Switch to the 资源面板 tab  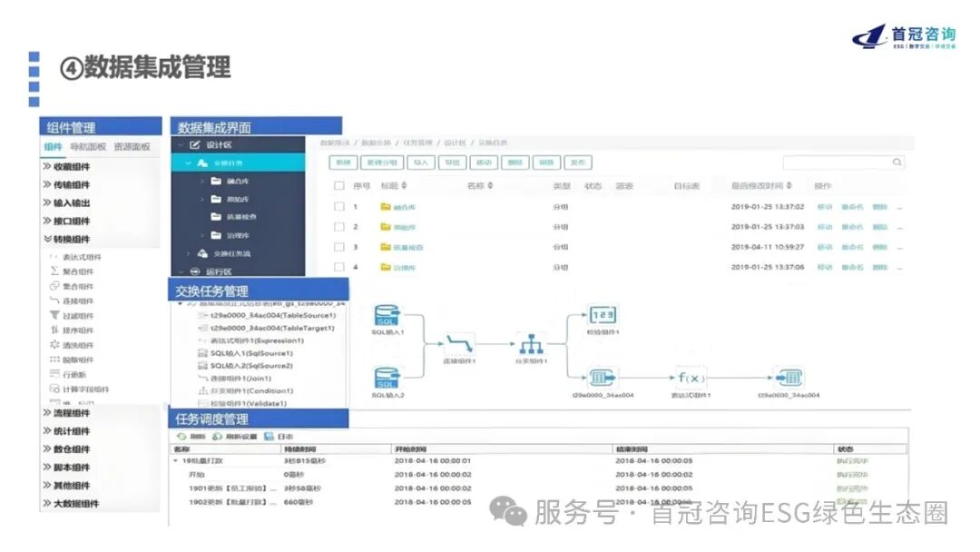(x=132, y=147)
